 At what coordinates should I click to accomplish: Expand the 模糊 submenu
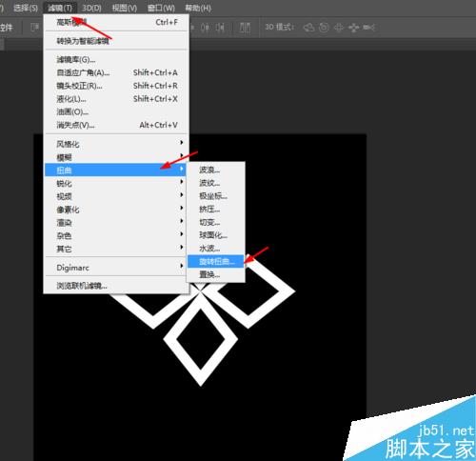[x=116, y=157]
